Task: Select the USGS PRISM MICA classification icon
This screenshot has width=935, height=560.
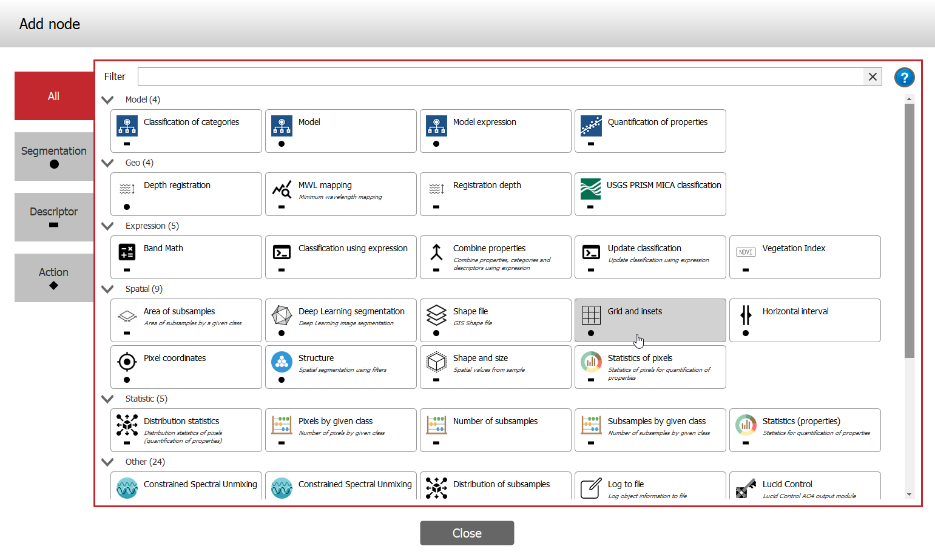Action: [x=590, y=189]
